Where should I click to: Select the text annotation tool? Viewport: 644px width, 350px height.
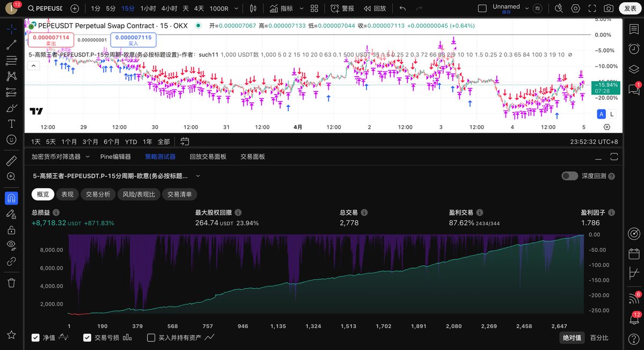tap(11, 123)
